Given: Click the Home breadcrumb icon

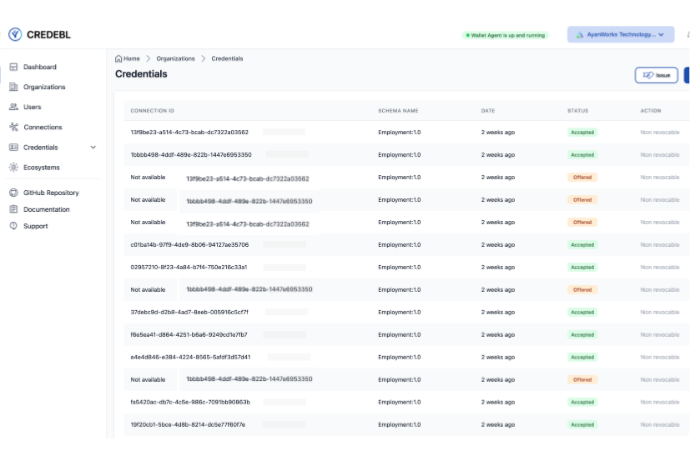Looking at the screenshot, I should 119,59.
